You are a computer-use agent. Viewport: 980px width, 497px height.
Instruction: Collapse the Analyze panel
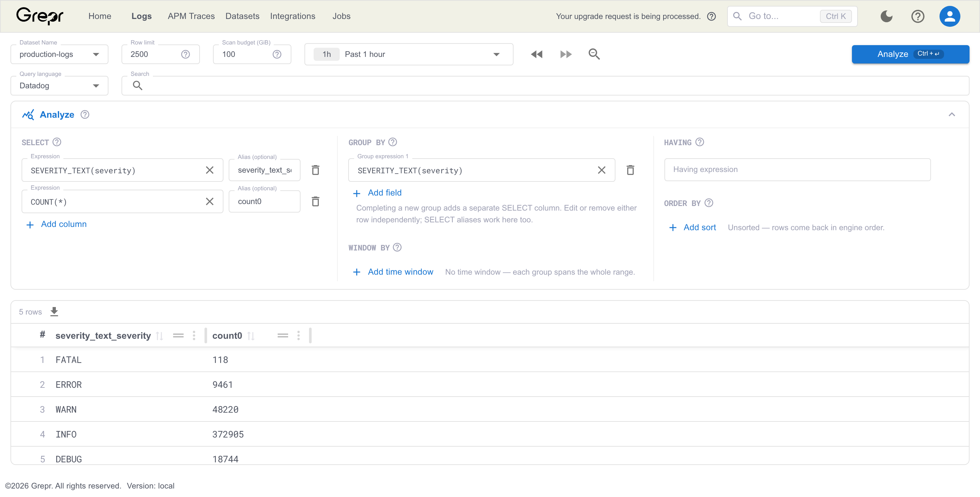(952, 115)
